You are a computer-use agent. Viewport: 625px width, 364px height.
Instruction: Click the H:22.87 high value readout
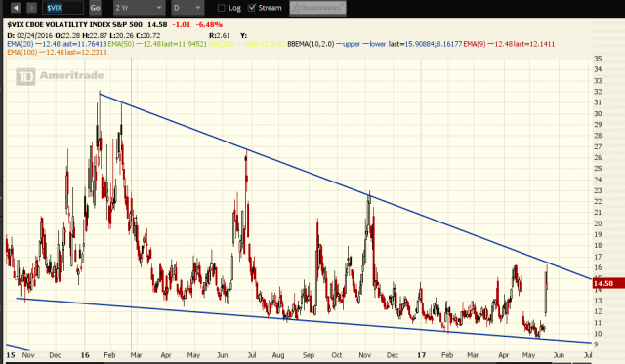pyautogui.click(x=95, y=35)
